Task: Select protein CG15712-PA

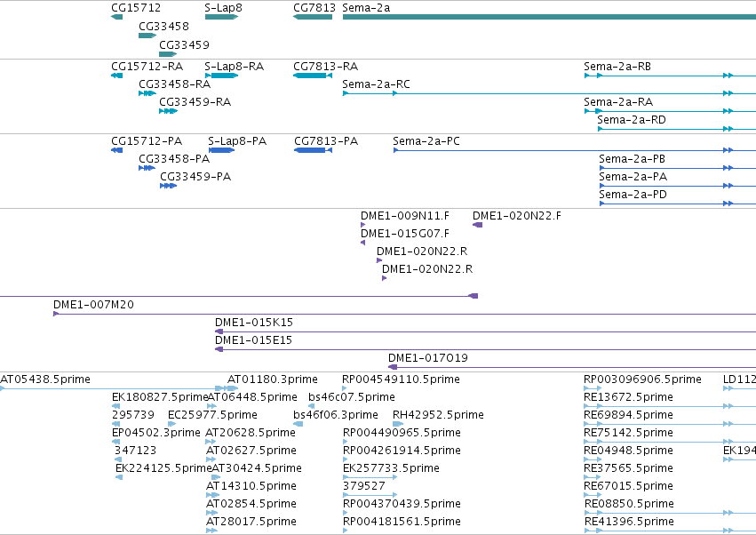Action: coord(147,141)
